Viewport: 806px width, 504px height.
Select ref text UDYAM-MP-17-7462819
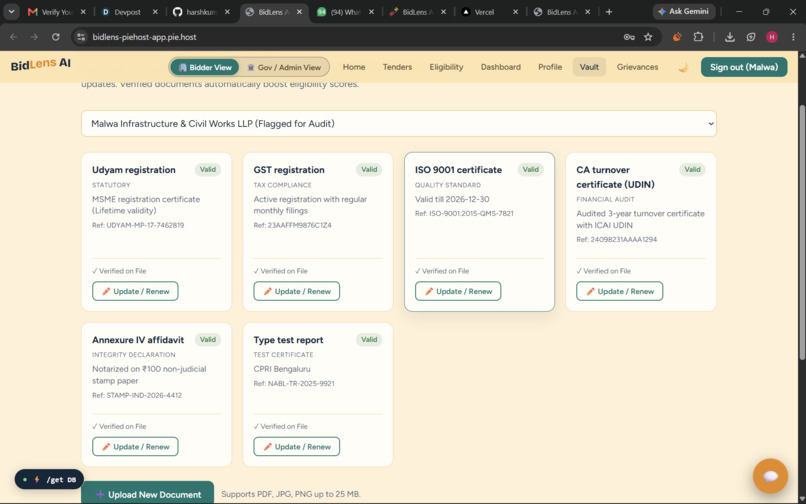[x=145, y=225]
